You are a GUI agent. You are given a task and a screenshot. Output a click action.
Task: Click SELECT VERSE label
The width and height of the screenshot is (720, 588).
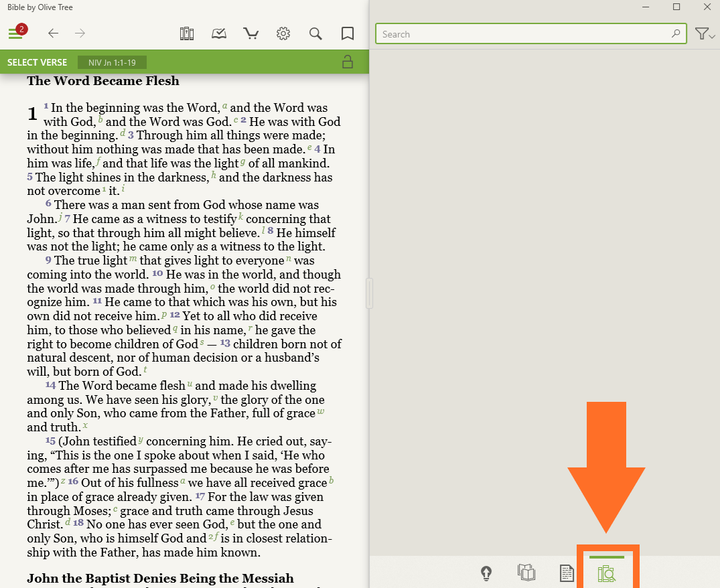click(37, 62)
